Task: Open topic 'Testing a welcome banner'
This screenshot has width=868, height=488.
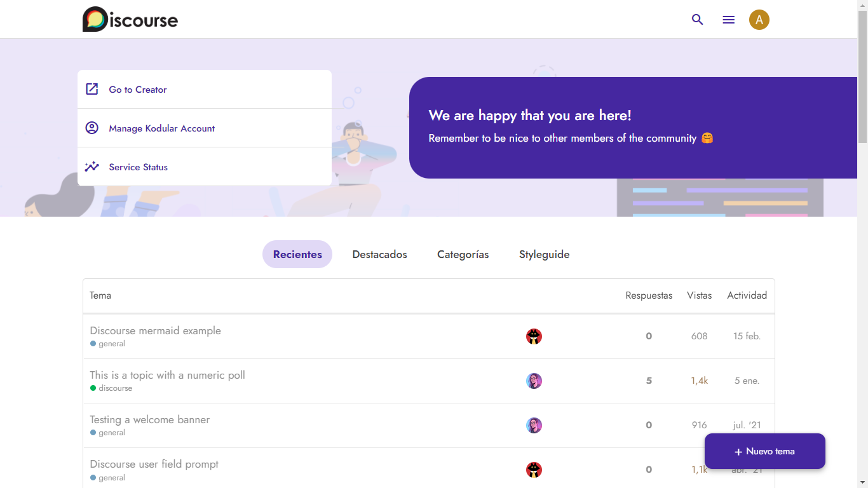Action: coord(149,419)
